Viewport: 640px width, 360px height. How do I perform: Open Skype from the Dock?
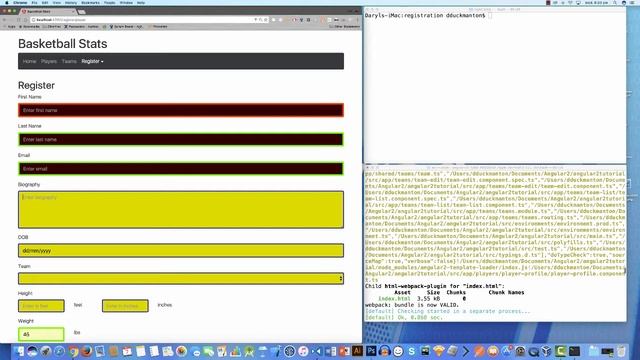click(411, 351)
